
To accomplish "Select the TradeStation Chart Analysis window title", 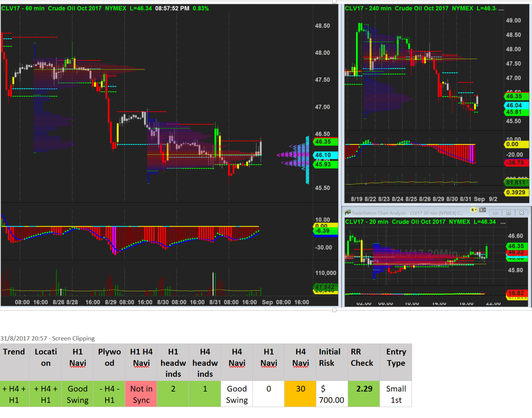I will point(408,213).
